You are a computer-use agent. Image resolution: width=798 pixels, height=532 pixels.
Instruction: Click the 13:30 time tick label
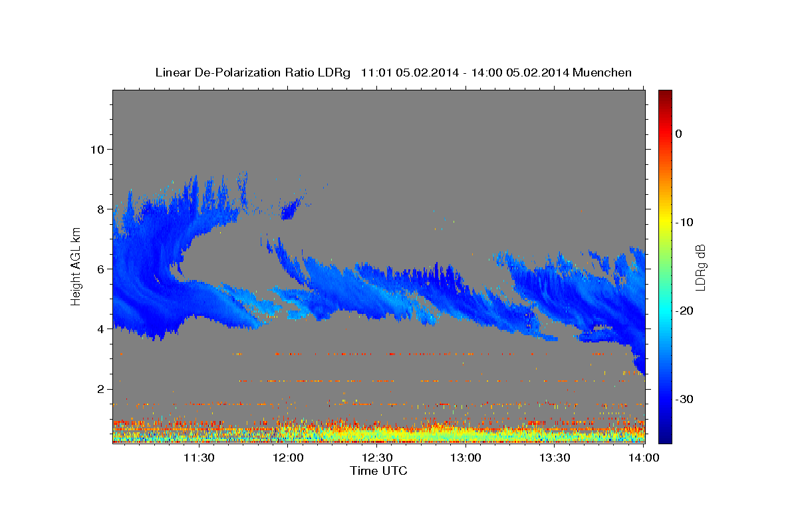[x=554, y=458]
